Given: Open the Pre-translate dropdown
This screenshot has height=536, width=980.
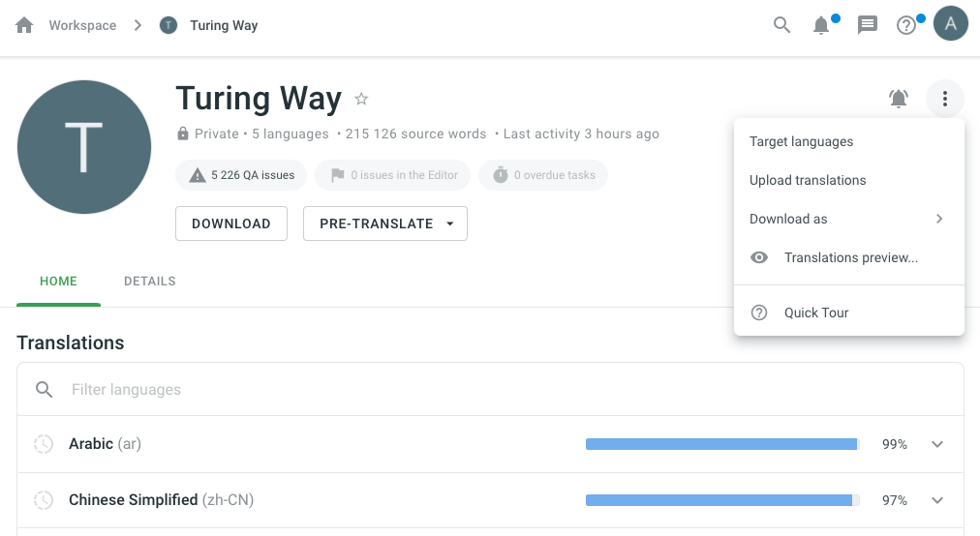Looking at the screenshot, I should 385,223.
